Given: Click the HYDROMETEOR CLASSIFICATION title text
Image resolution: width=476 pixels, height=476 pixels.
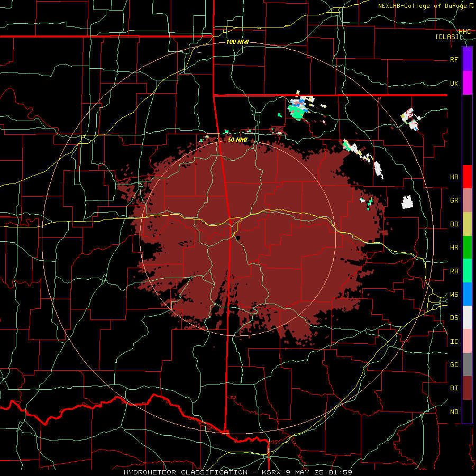Looking at the screenshot, I should (186, 472).
